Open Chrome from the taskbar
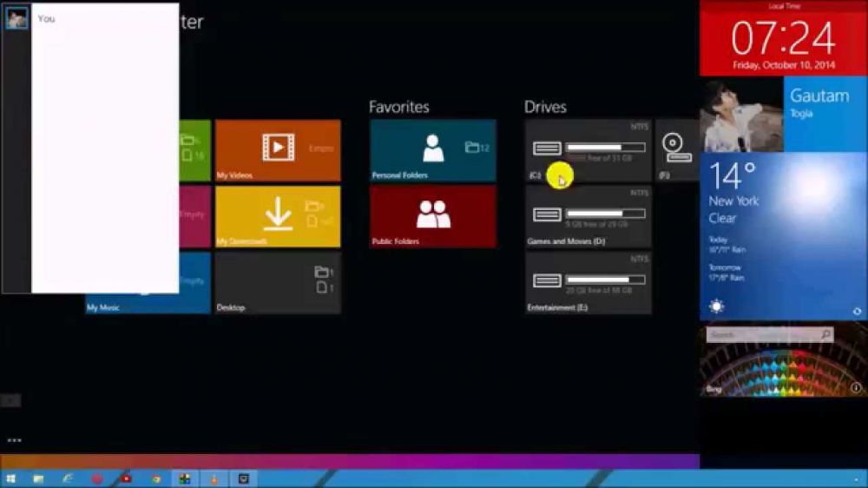Viewport: 868px width, 488px height. (x=156, y=478)
